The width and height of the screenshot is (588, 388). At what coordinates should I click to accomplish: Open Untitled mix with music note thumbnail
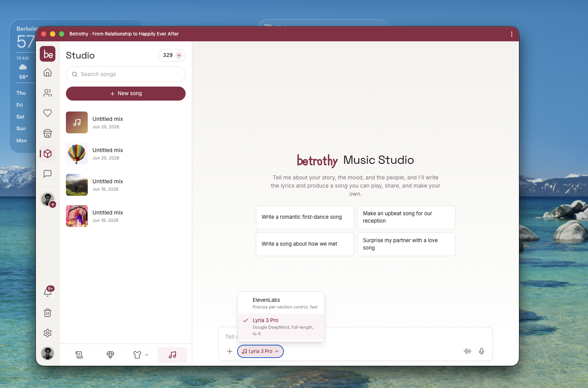tap(126, 122)
